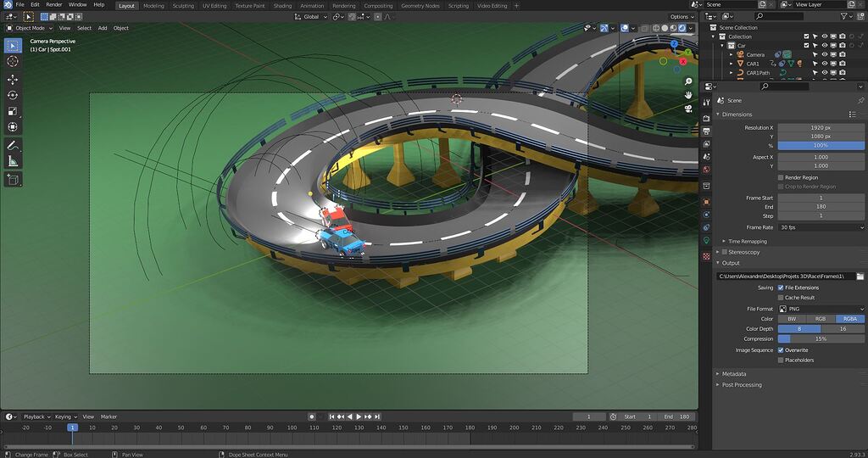
Task: Click the output path folder browse icon
Action: coord(860,276)
